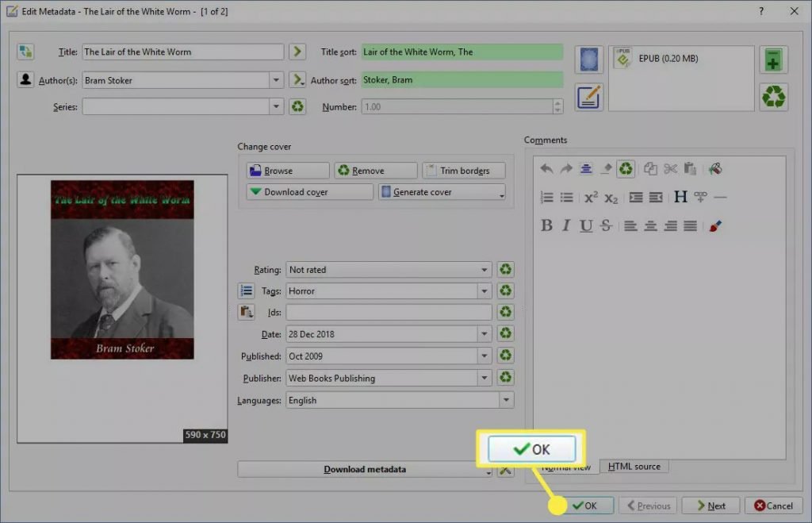Open the Tags dropdown arrow

tap(485, 290)
